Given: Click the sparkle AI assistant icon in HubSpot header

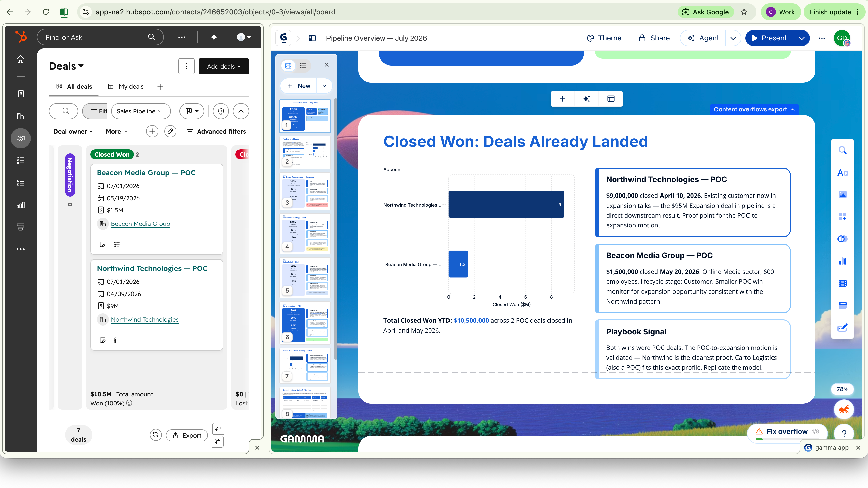Looking at the screenshot, I should [214, 37].
